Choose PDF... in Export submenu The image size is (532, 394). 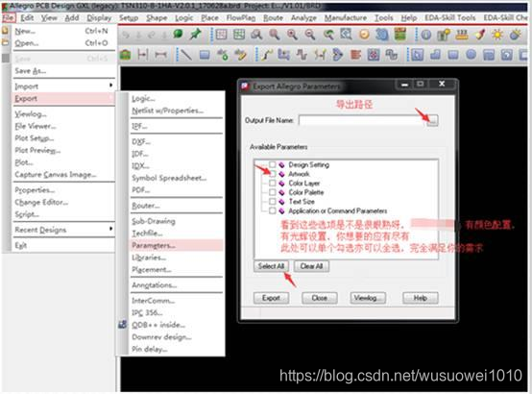[x=176, y=190]
